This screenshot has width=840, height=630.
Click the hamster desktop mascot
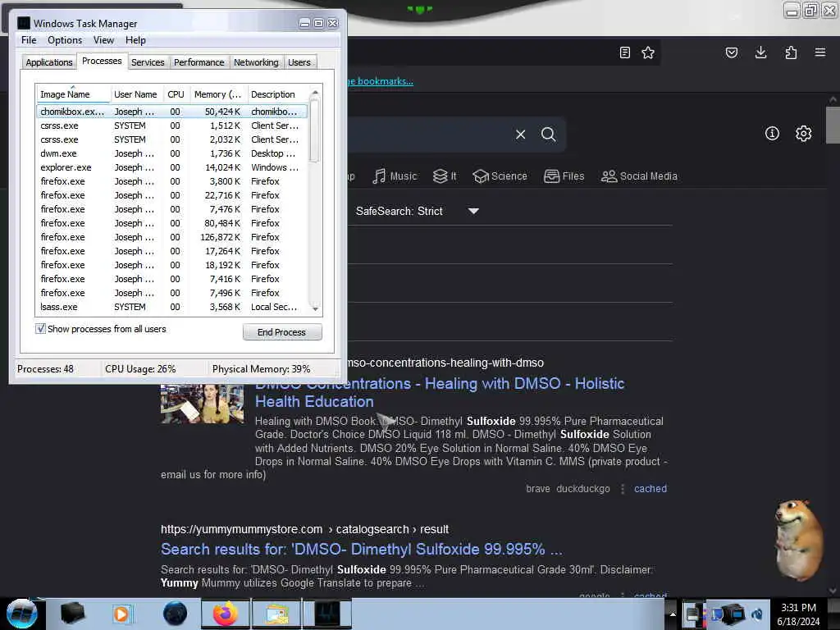(799, 540)
